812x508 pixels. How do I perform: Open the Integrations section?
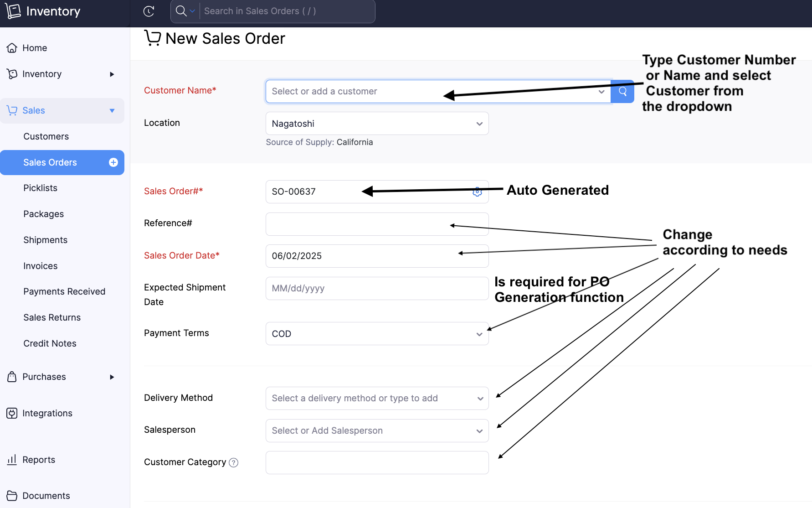pos(47,413)
